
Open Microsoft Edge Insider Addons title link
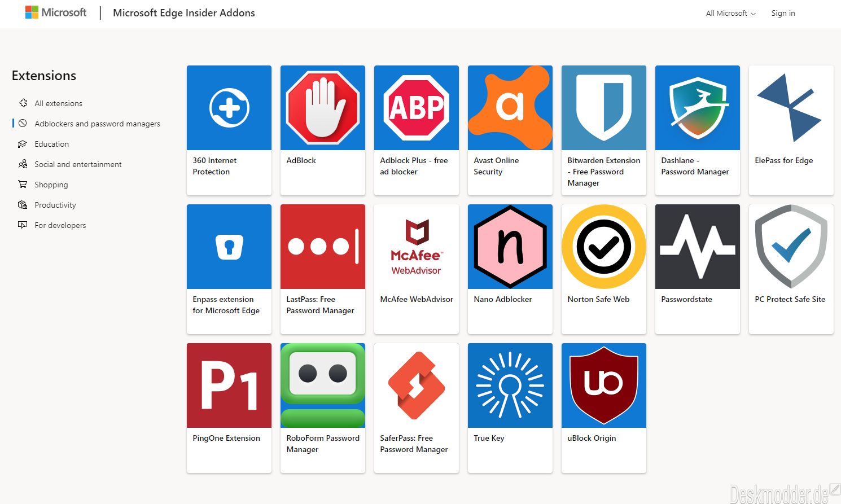tap(183, 12)
